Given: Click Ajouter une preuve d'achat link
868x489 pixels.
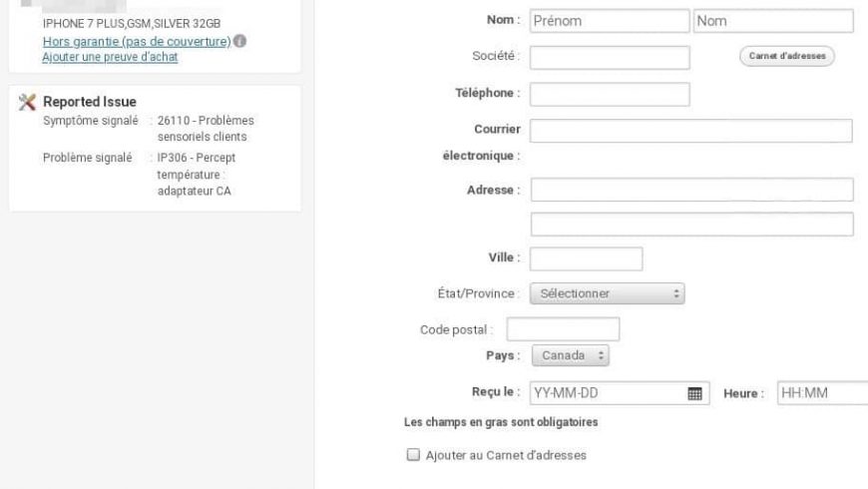Looking at the screenshot, I should (x=111, y=58).
